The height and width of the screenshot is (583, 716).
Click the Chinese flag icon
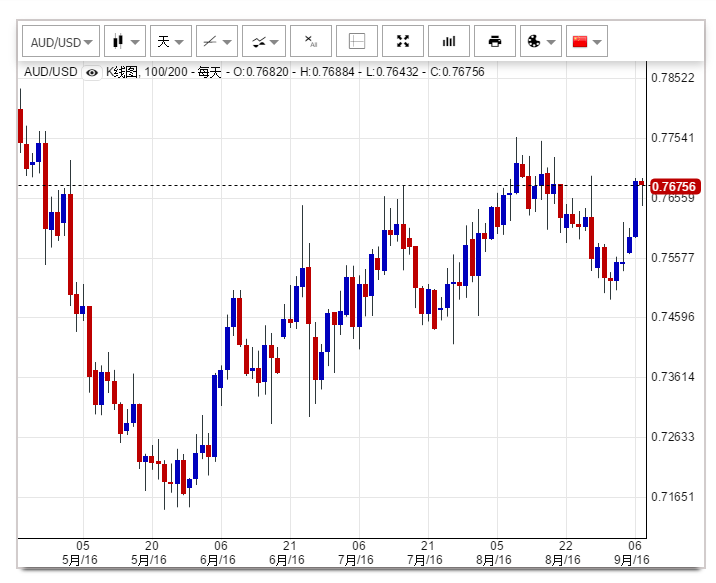click(x=580, y=41)
